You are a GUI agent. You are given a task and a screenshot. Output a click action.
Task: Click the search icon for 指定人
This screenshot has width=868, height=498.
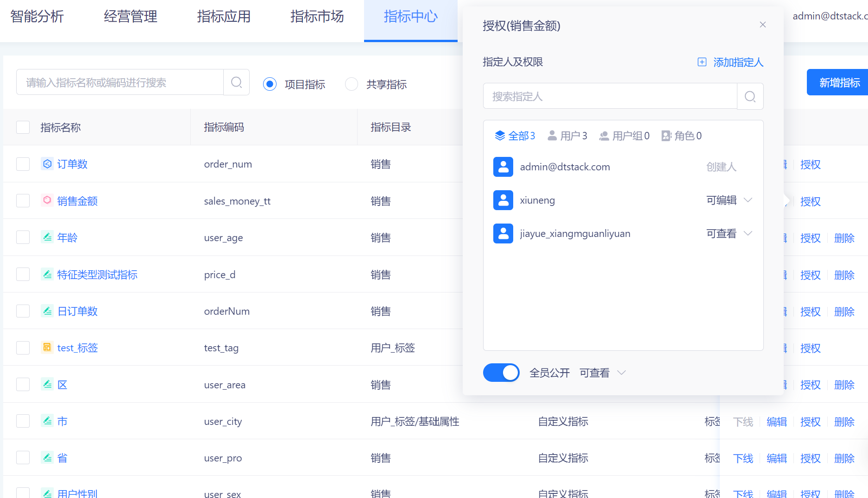pos(750,96)
